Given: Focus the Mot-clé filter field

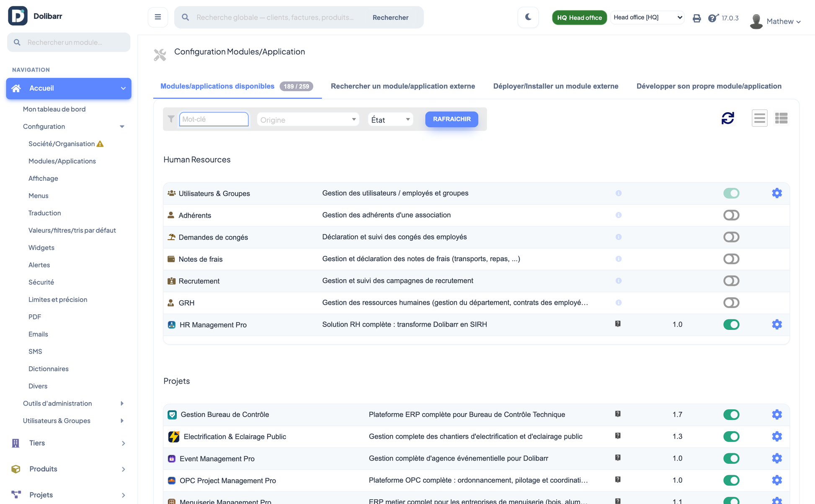Looking at the screenshot, I should pos(214,119).
